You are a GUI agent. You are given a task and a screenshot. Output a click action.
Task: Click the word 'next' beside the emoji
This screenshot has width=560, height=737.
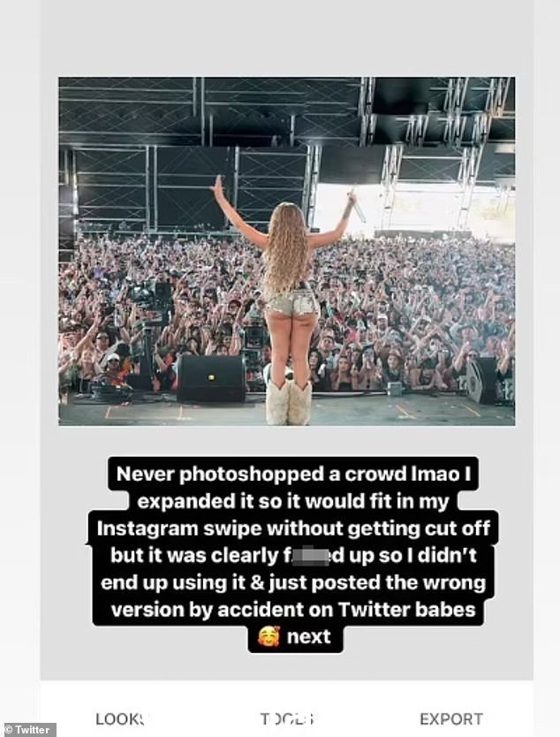(x=308, y=637)
